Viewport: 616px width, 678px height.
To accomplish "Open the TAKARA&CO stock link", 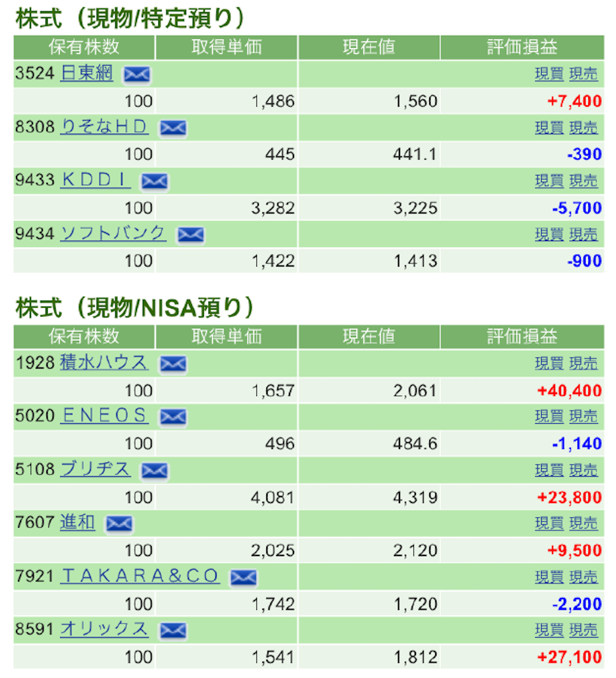I will (x=140, y=577).
